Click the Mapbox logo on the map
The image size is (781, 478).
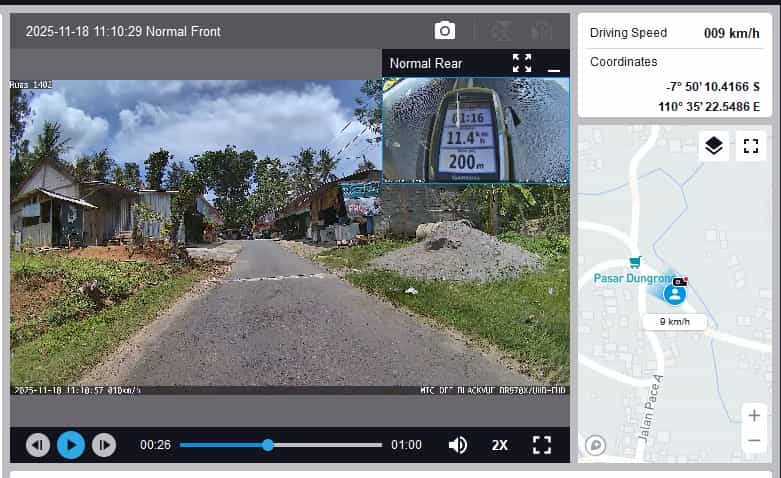point(596,445)
